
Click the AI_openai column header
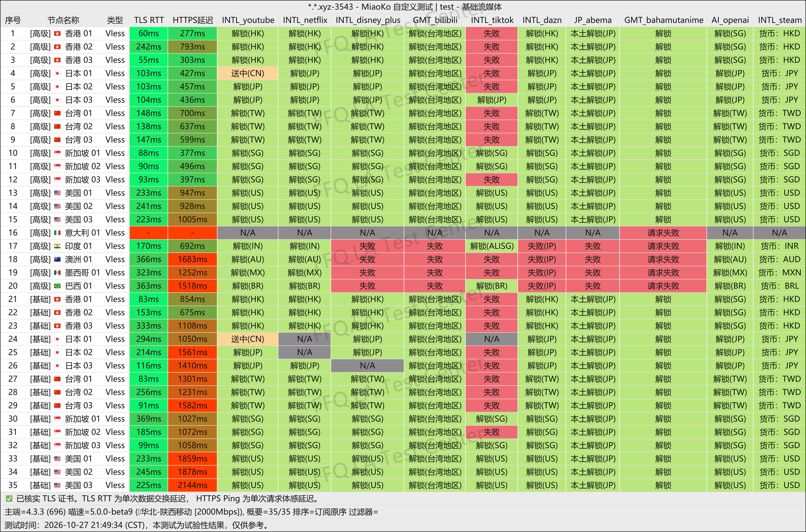point(730,20)
